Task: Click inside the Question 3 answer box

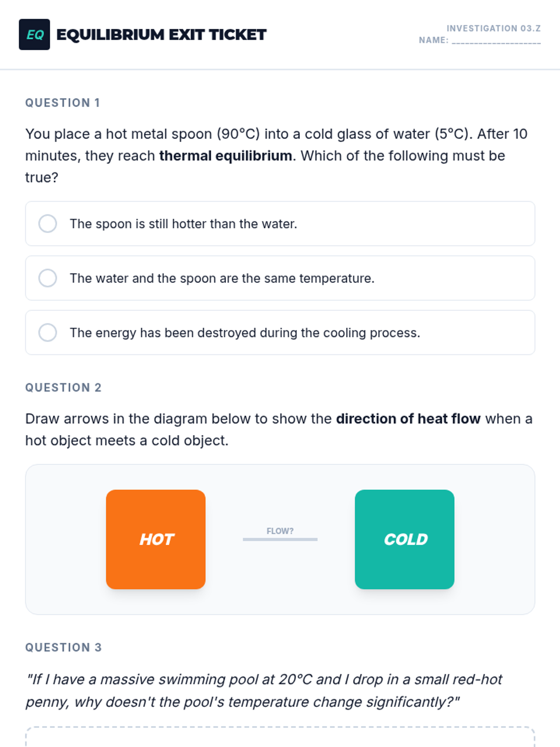Action: click(x=280, y=739)
